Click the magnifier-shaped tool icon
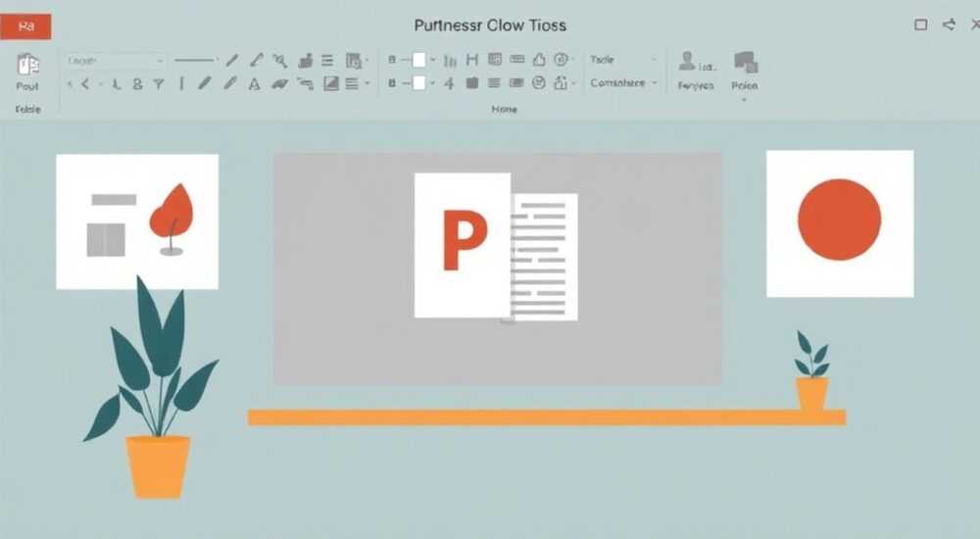980x539 pixels. [280, 60]
